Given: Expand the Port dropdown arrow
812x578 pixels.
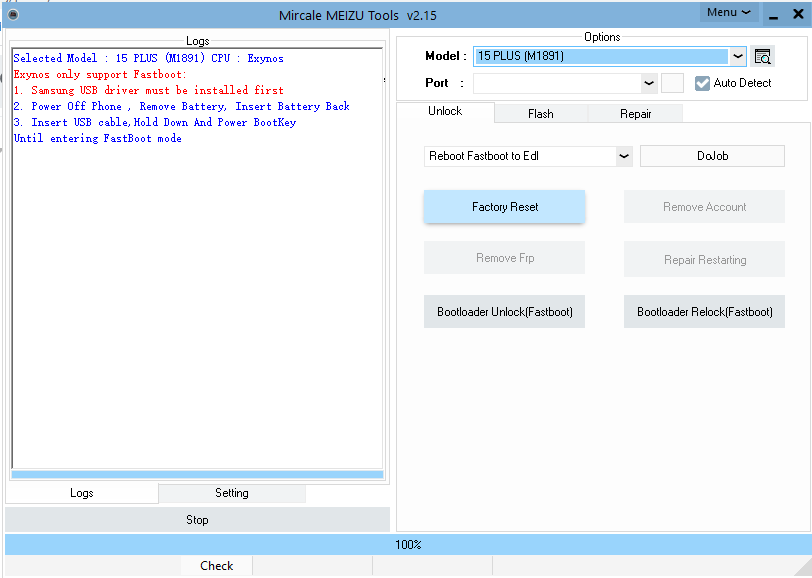Looking at the screenshot, I should point(649,83).
